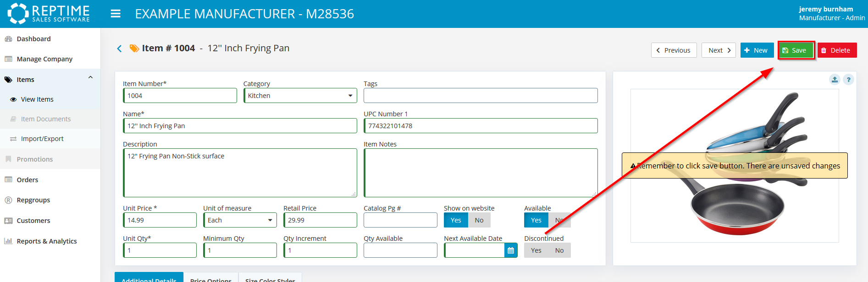This screenshot has height=282, width=868.
Task: Click the Name field
Action: (x=240, y=126)
